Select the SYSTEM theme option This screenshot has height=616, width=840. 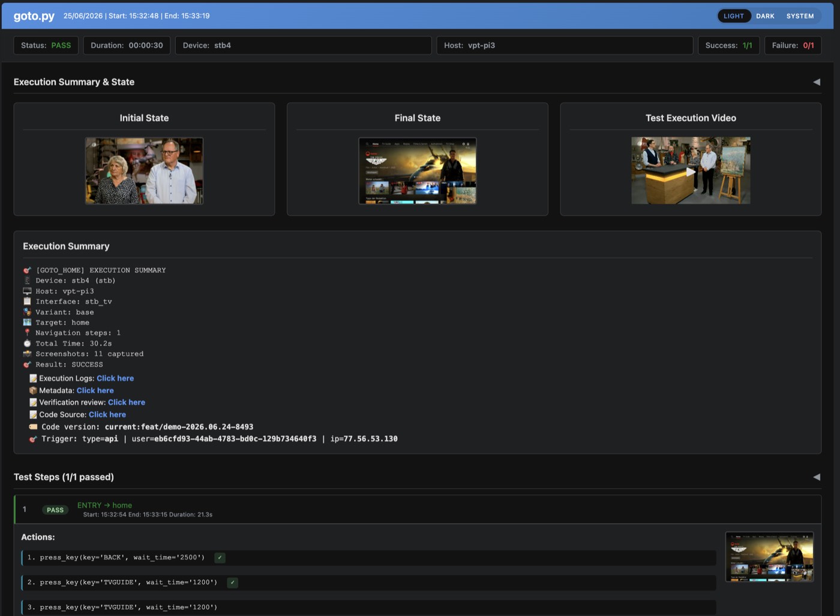[800, 16]
